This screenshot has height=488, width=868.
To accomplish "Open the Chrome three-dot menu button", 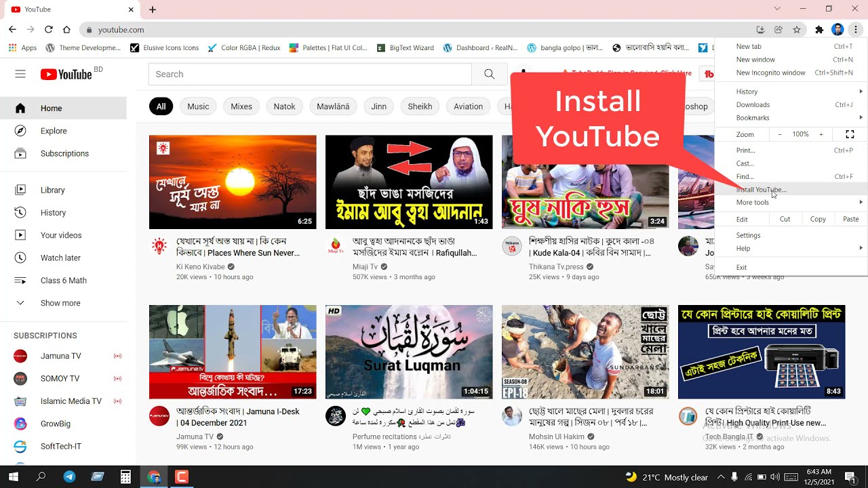I will point(856,30).
